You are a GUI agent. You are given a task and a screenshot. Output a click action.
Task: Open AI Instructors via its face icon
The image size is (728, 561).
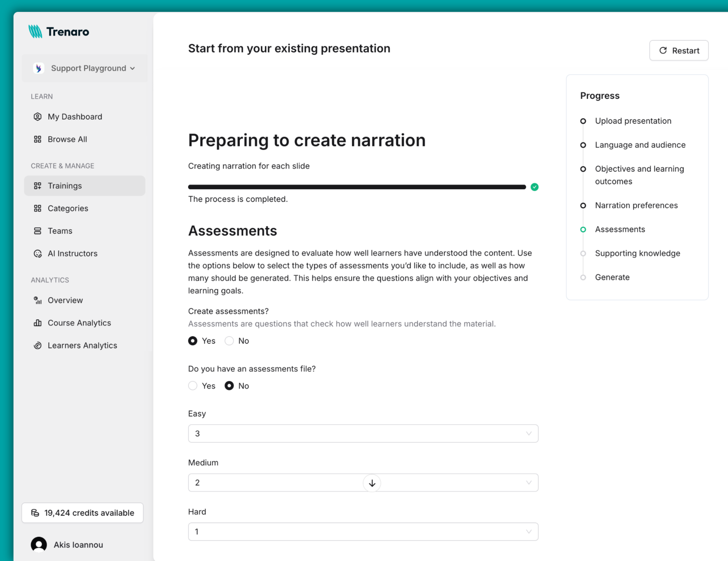(38, 253)
